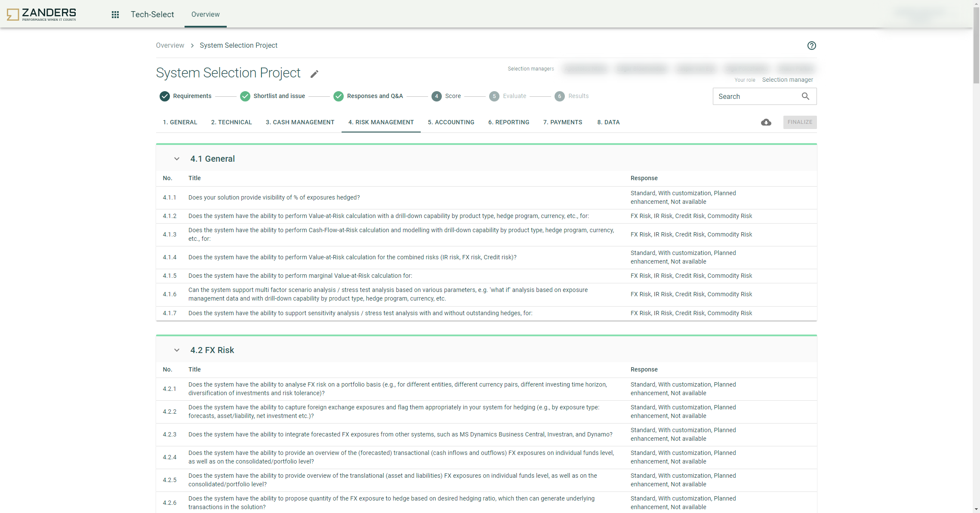This screenshot has width=980, height=513.
Task: Click the Finalize button
Action: pos(799,123)
